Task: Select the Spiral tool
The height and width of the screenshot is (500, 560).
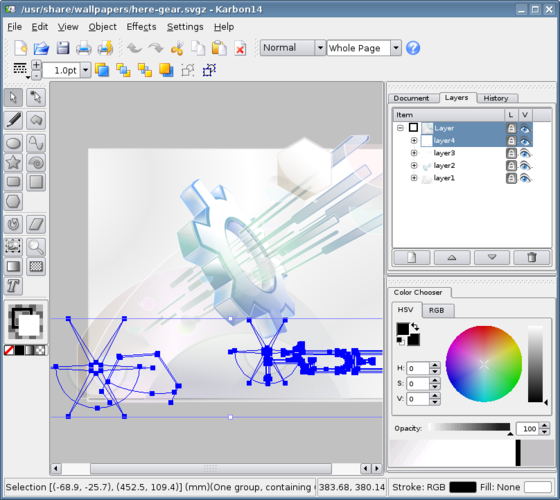Action: (36, 162)
